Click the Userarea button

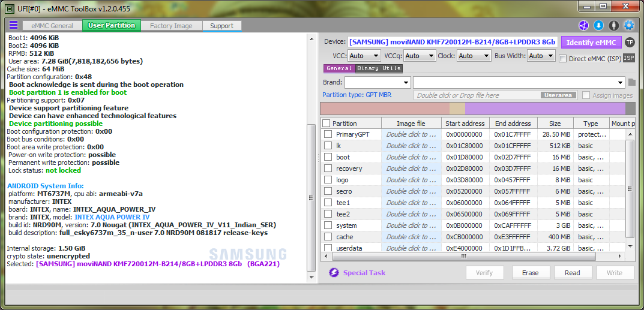[x=558, y=95]
